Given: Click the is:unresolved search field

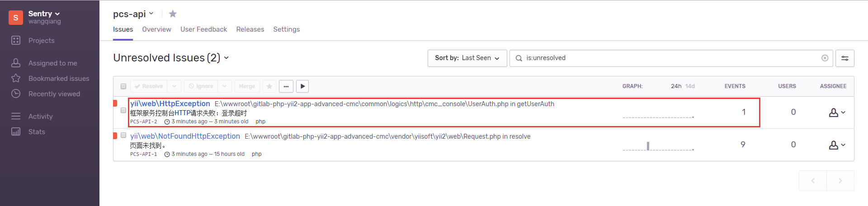Looking at the screenshot, I should coord(669,58).
